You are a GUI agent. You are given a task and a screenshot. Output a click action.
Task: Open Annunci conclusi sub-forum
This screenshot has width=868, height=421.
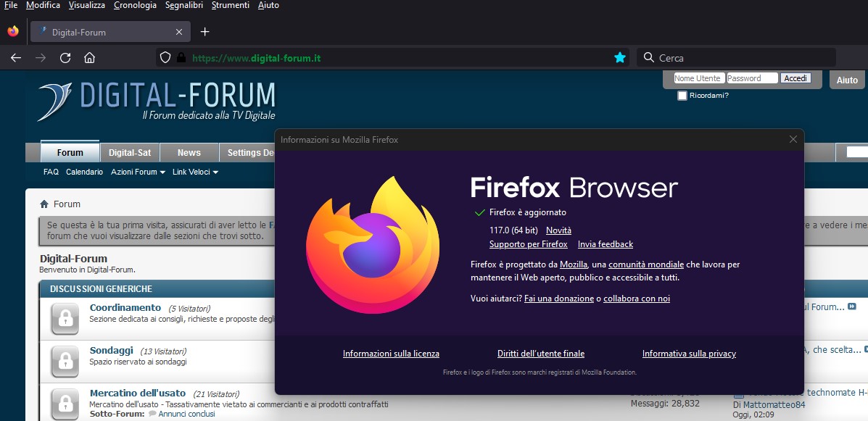[x=186, y=414]
